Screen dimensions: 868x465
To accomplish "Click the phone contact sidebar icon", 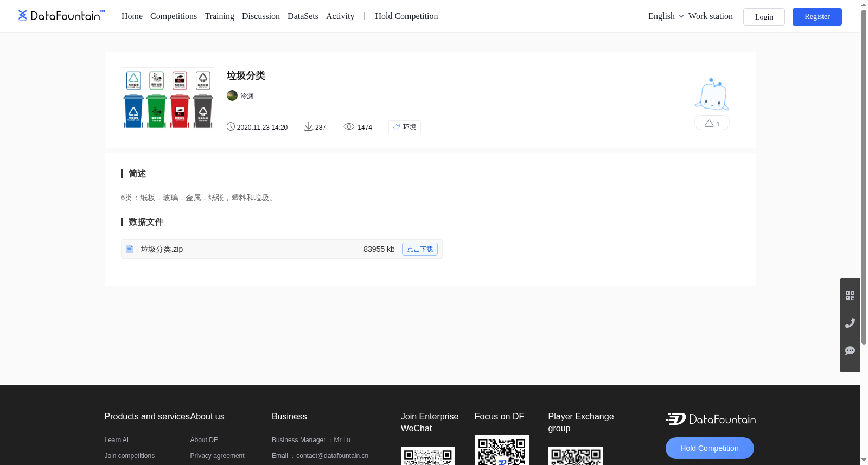I will pos(850,323).
